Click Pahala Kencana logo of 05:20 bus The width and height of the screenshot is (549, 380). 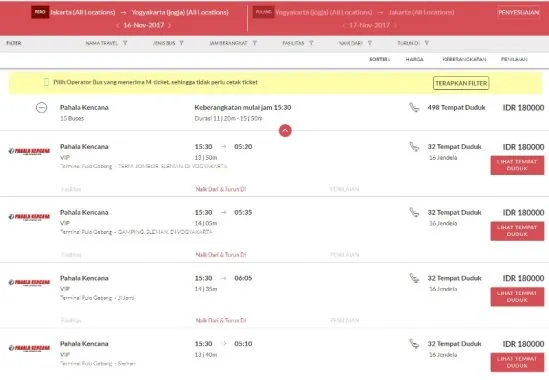pyautogui.click(x=29, y=151)
